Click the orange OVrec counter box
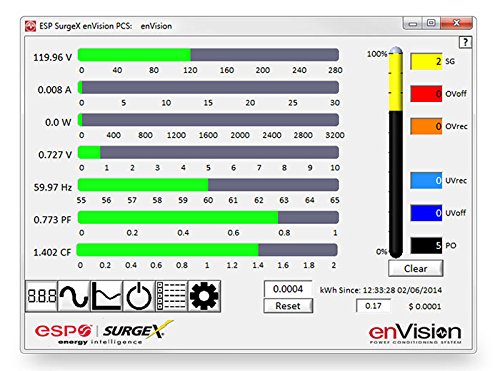Image resolution: width=500 pixels, height=371 pixels. coord(426,126)
